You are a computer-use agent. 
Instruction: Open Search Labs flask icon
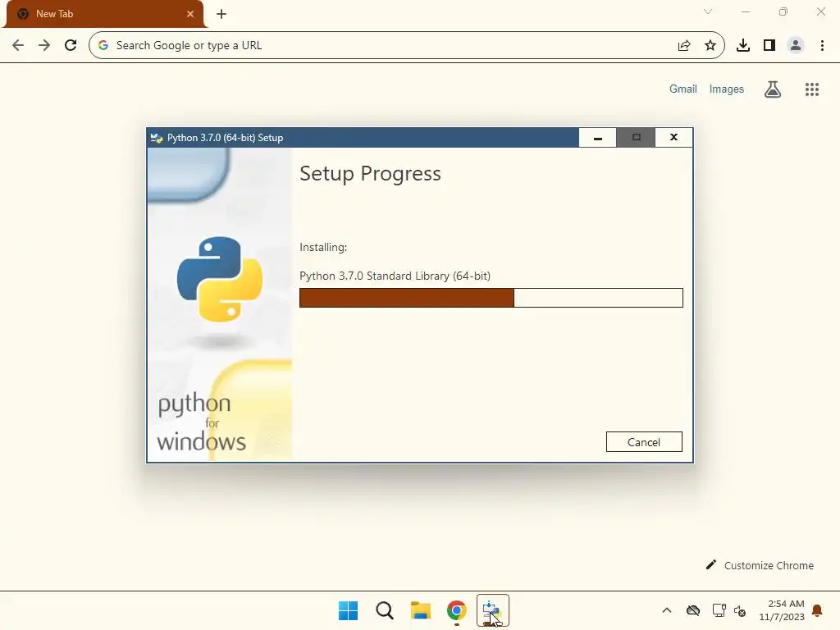(x=773, y=89)
